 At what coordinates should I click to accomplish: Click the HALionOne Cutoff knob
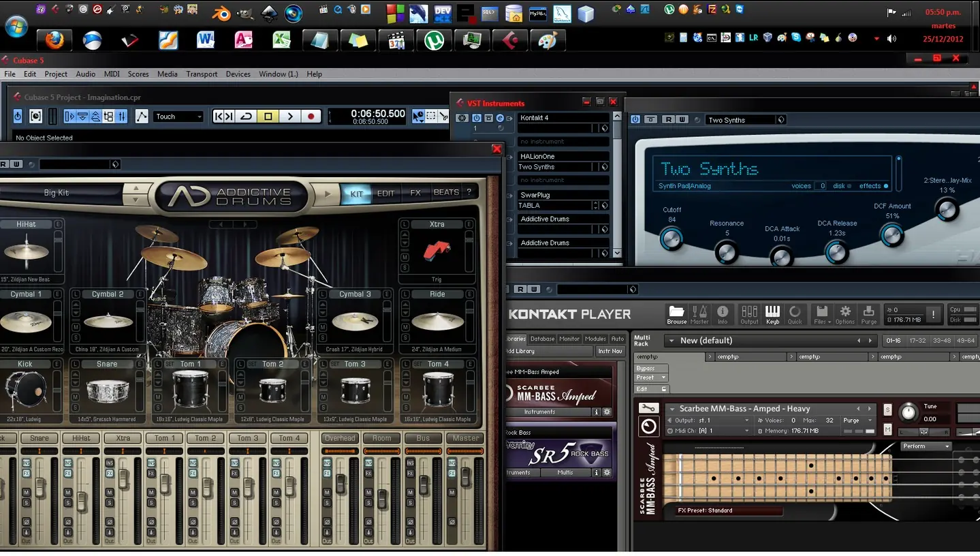coord(671,238)
